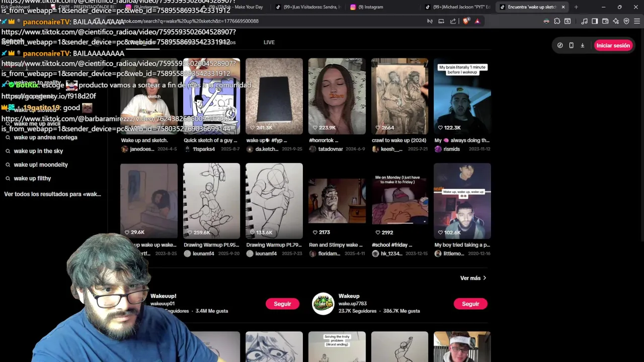Open Ren and Stimpy wake video
Image resolution: width=644 pixels, height=362 pixels.
[x=337, y=201]
